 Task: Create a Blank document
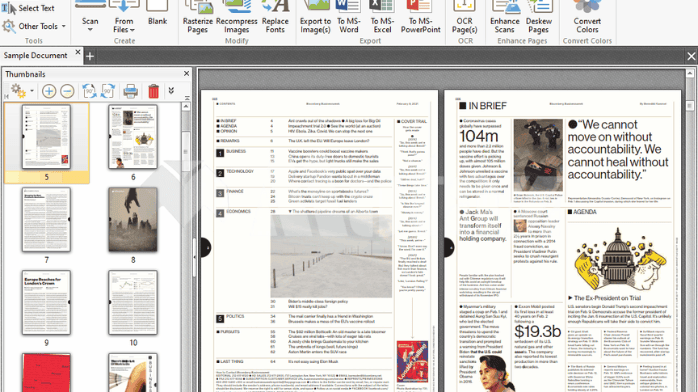[158, 14]
